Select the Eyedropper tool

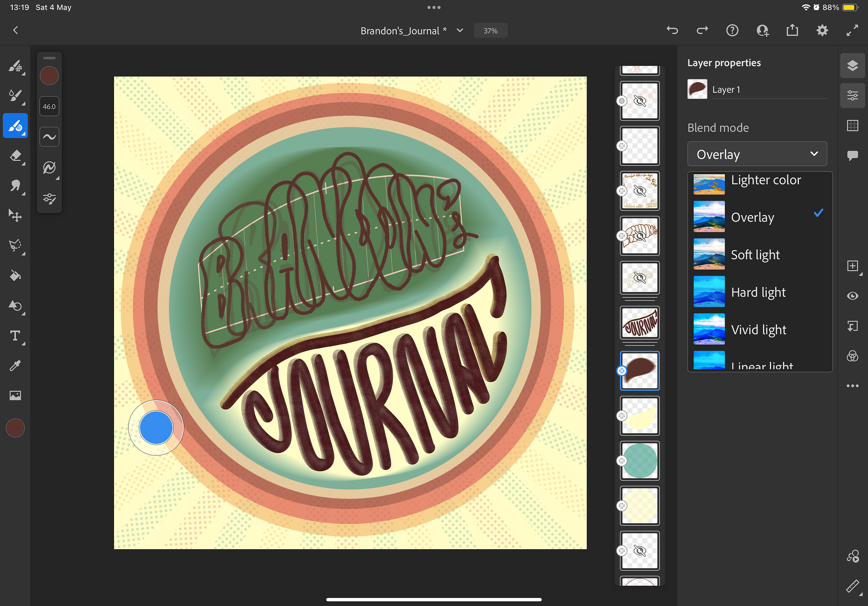click(15, 366)
